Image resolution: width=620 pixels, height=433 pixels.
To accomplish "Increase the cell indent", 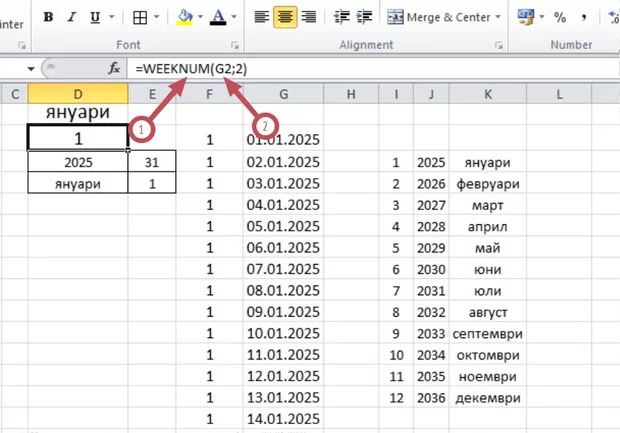I will [367, 17].
